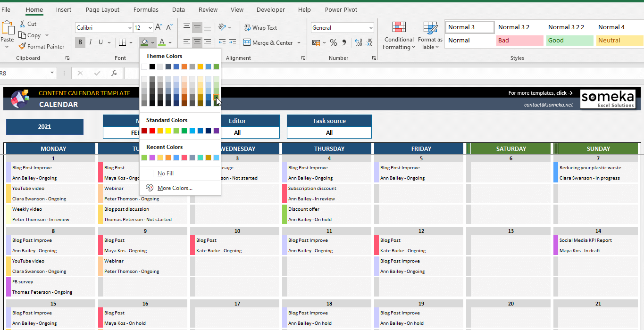Click the Font Color letter A icon

coord(162,42)
